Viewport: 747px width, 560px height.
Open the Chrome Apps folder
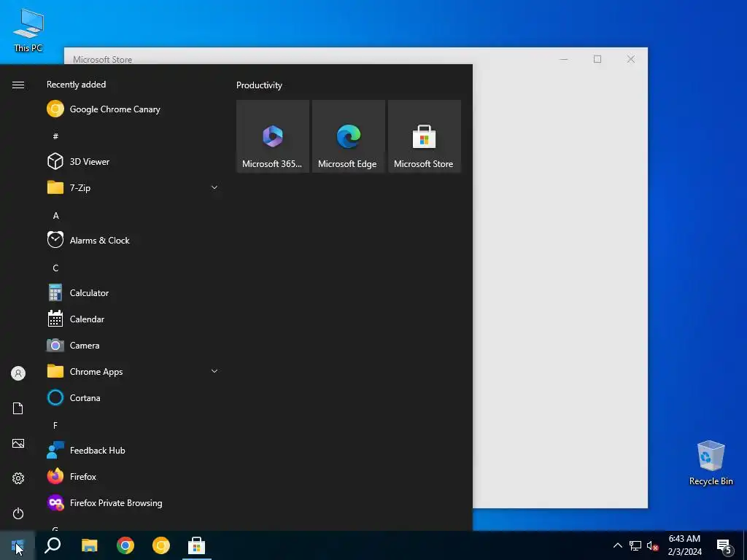(x=133, y=371)
